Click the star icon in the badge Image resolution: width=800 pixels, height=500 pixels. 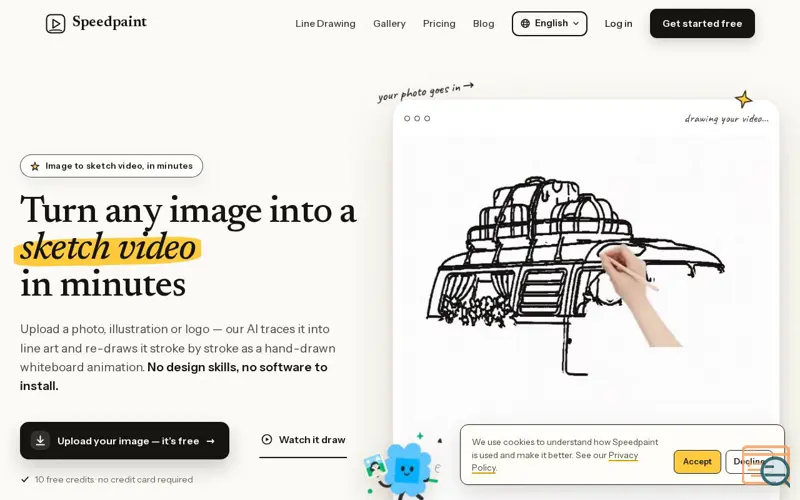pos(35,166)
